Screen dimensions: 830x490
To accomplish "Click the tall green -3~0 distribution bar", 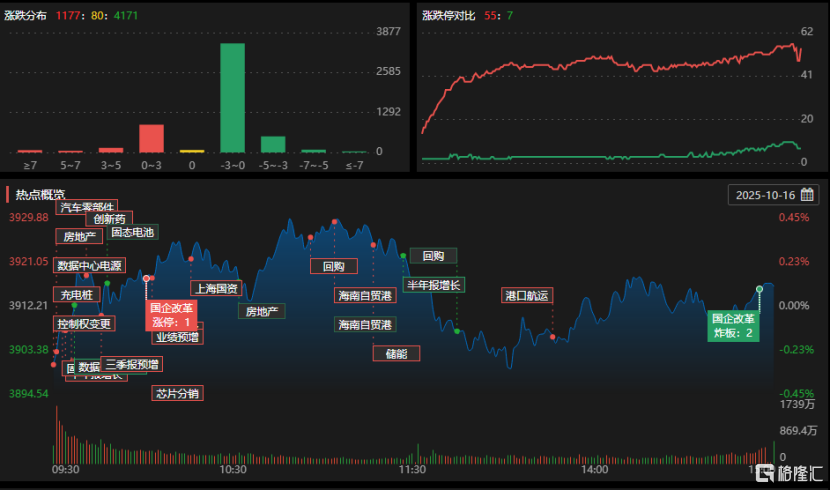I will point(232,97).
